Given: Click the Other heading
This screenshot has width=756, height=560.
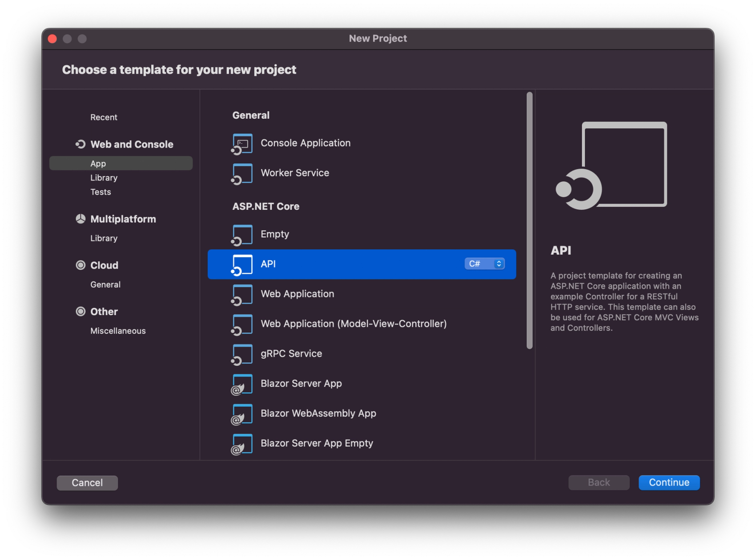Looking at the screenshot, I should tap(104, 311).
